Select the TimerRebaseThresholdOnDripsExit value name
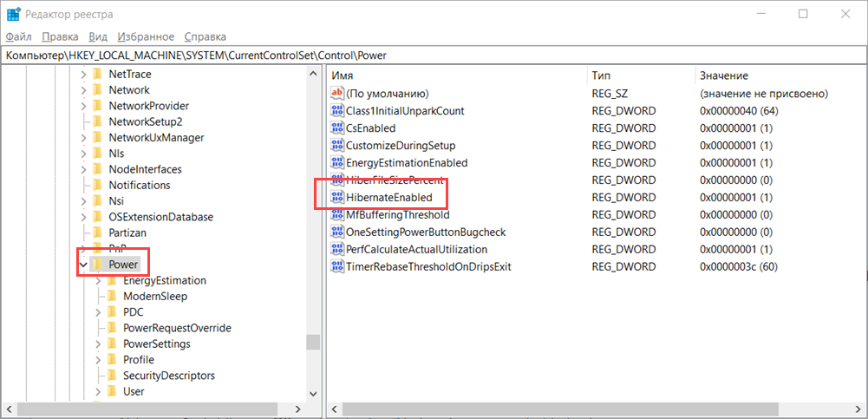 [x=427, y=267]
